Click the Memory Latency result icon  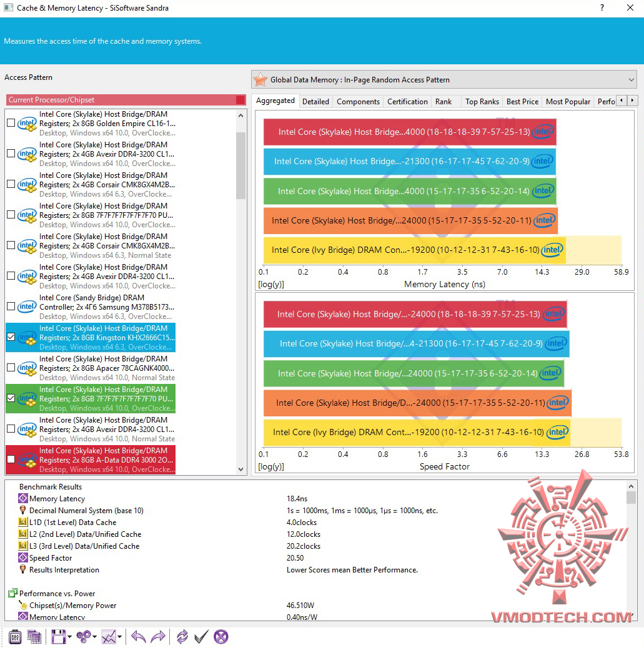(x=22, y=498)
